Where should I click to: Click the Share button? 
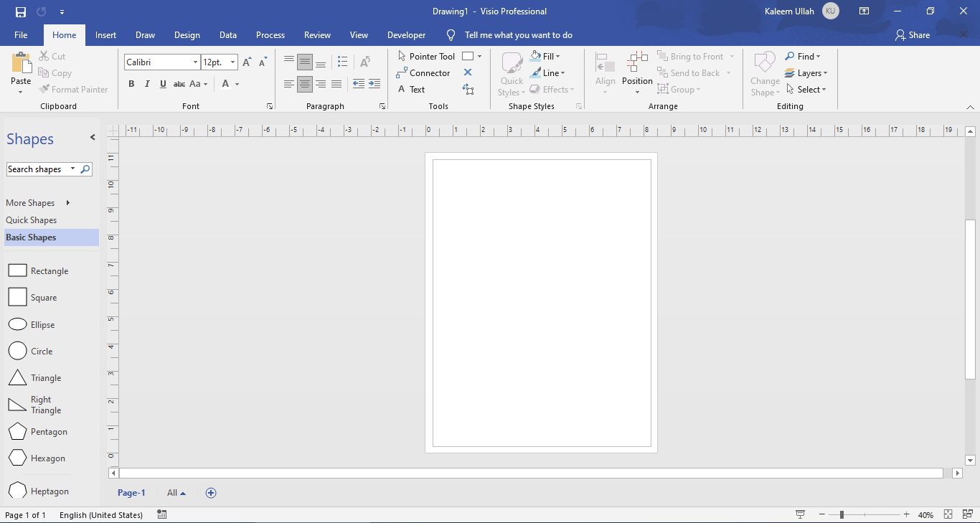click(x=912, y=34)
